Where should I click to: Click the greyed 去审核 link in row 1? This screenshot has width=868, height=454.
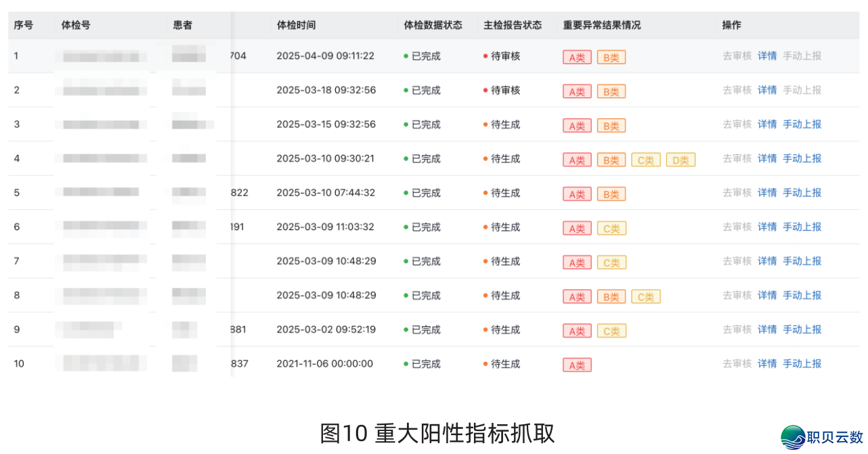click(737, 56)
